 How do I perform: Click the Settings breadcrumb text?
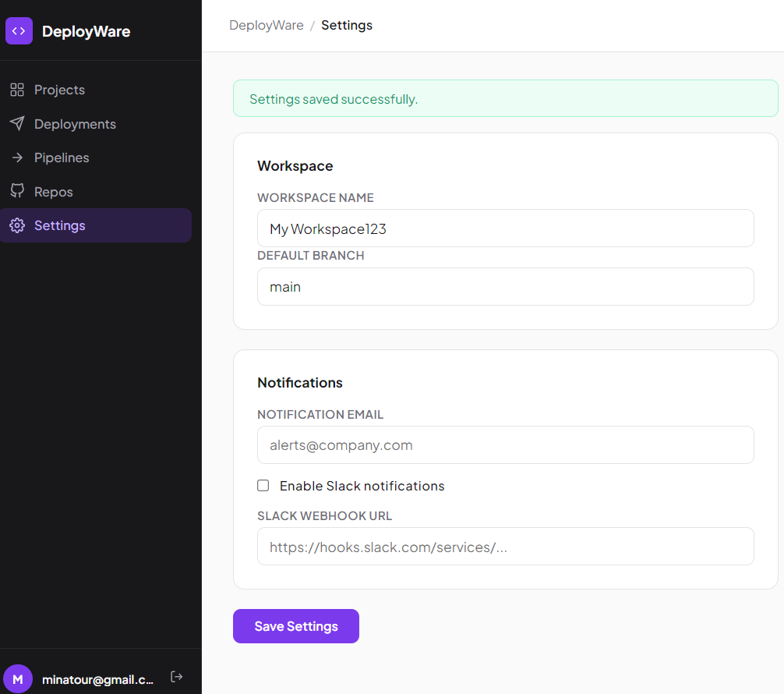pos(347,25)
